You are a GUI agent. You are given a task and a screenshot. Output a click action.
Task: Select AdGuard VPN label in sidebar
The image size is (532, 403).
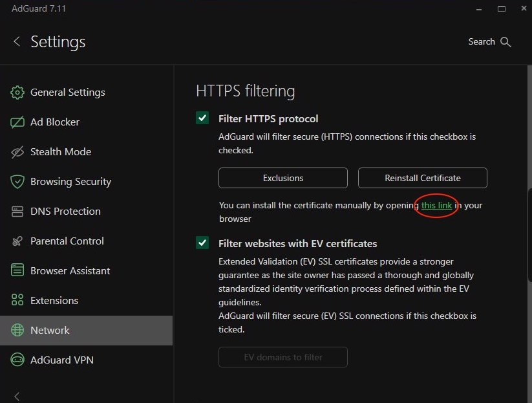tap(62, 360)
